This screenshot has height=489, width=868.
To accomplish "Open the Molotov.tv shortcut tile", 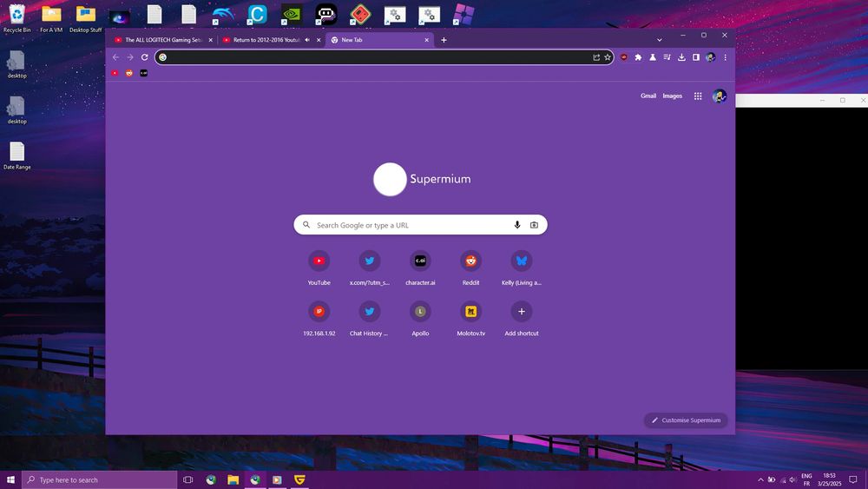I will click(470, 318).
